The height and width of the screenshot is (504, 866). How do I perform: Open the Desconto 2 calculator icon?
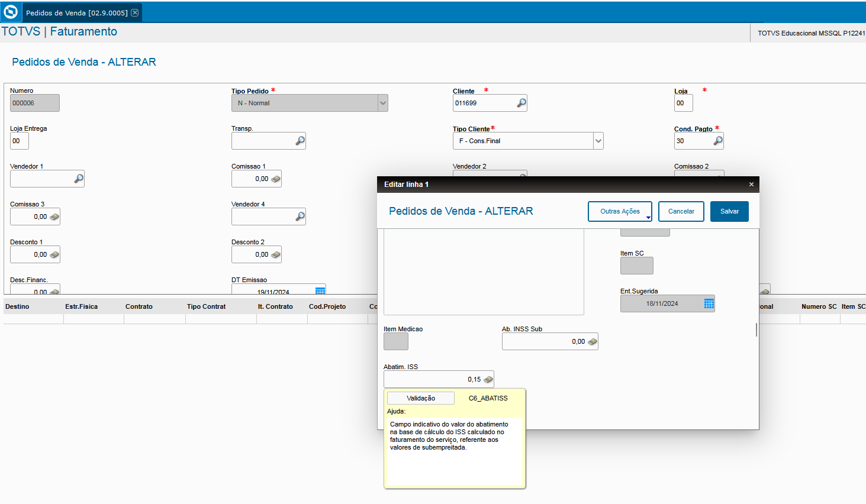point(275,254)
